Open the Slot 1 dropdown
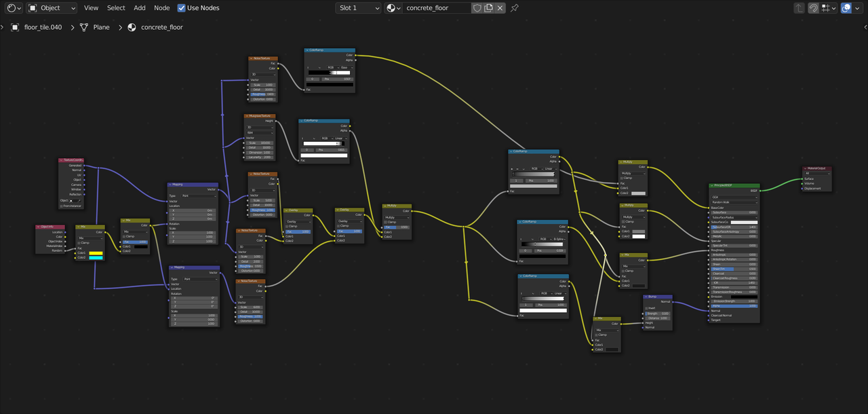The image size is (868, 414). tap(358, 8)
